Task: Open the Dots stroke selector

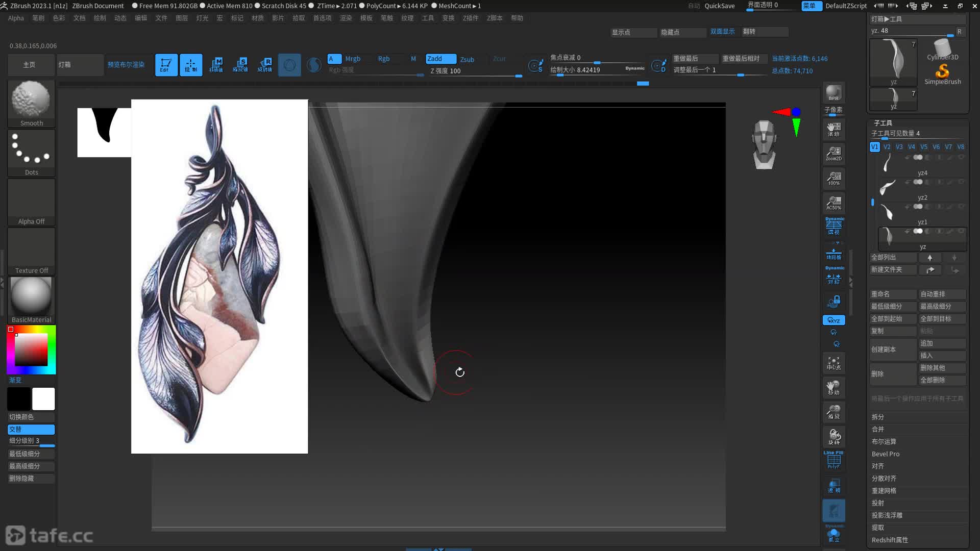Action: pyautogui.click(x=31, y=153)
